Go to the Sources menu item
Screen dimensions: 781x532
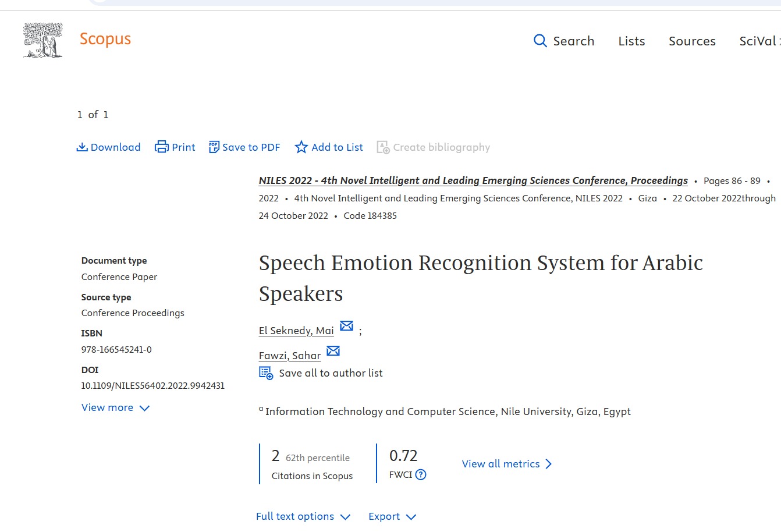click(x=692, y=41)
